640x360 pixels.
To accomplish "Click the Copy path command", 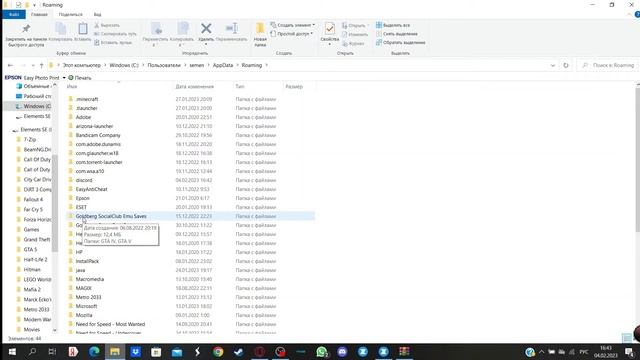I will [115, 34].
